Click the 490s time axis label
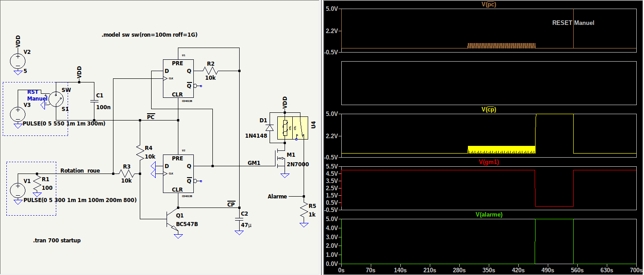 [547, 270]
